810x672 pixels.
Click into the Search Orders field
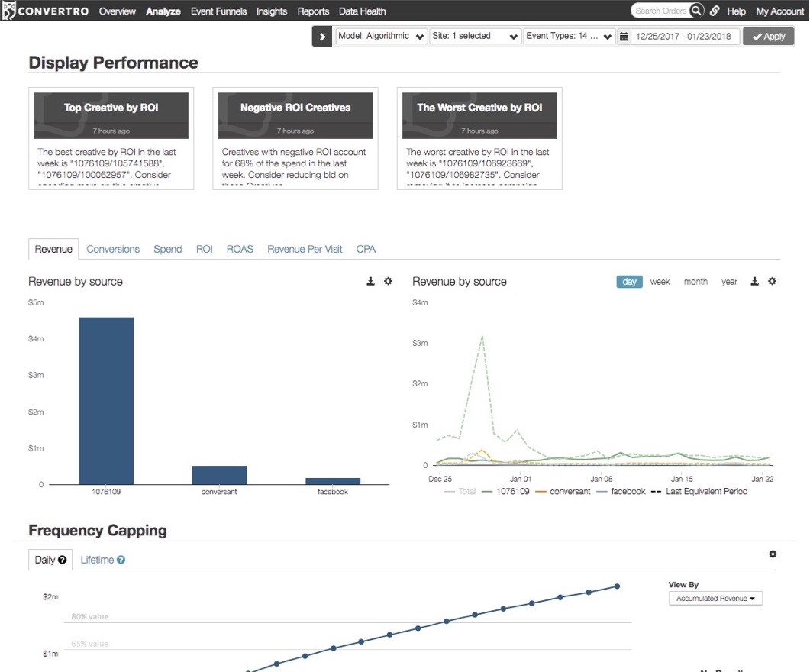[660, 11]
